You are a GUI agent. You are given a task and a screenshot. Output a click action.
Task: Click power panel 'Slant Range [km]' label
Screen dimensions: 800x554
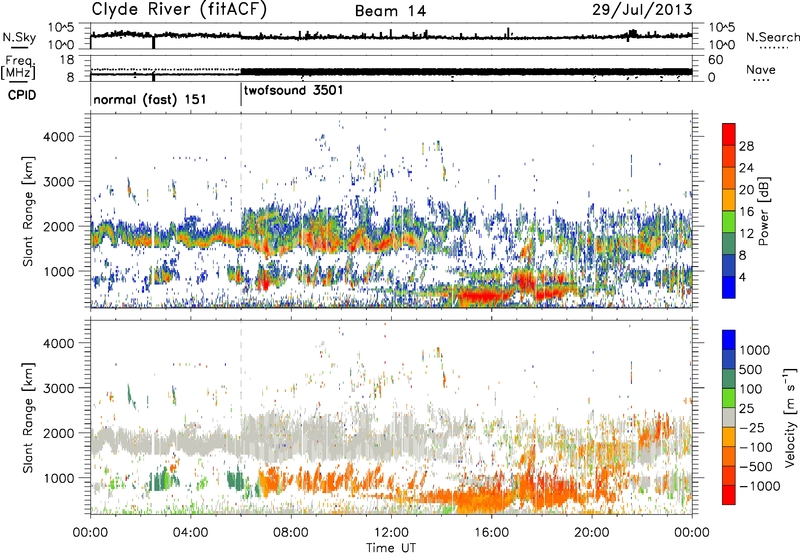[28, 211]
